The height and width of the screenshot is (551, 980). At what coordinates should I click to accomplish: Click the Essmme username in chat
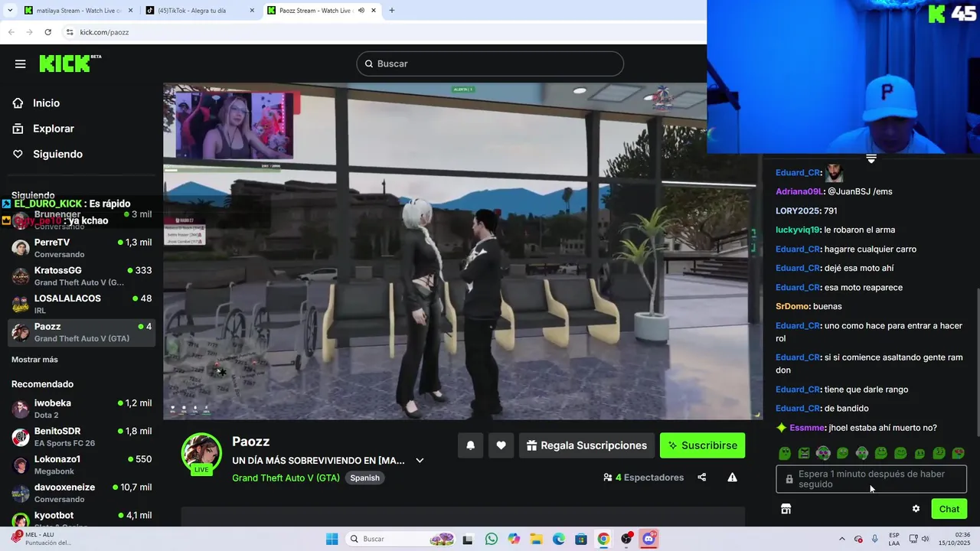click(808, 428)
